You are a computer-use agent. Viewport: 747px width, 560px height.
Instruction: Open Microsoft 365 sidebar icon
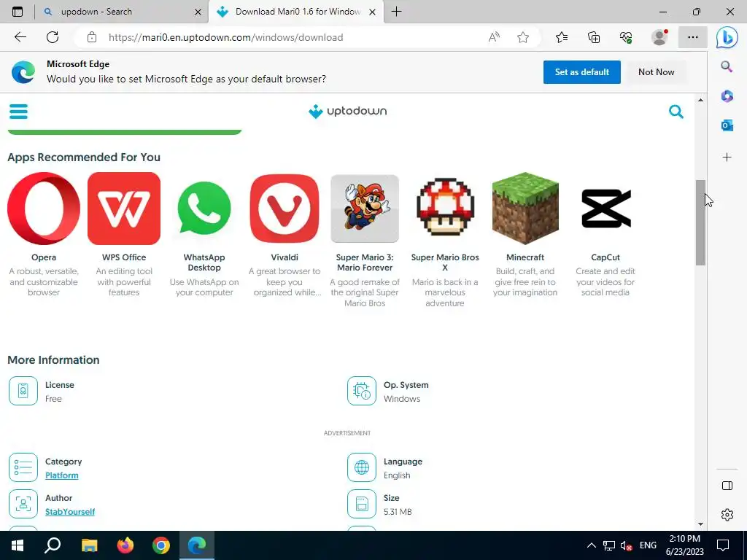tap(727, 96)
